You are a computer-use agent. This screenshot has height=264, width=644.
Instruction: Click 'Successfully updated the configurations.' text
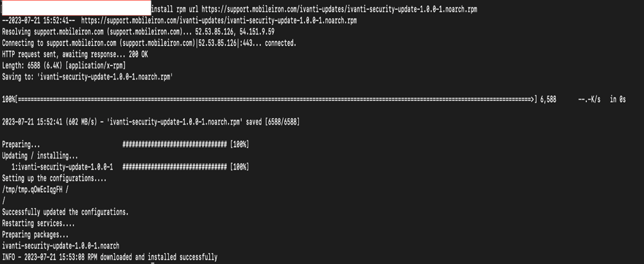pos(65,211)
